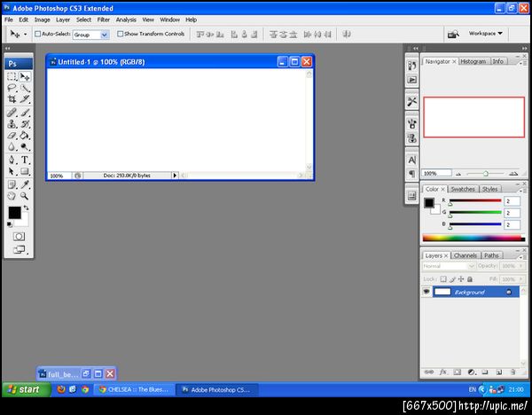This screenshot has width=532, height=415.
Task: Click Adobe Photoshop CS taskbar button
Action: [217, 389]
